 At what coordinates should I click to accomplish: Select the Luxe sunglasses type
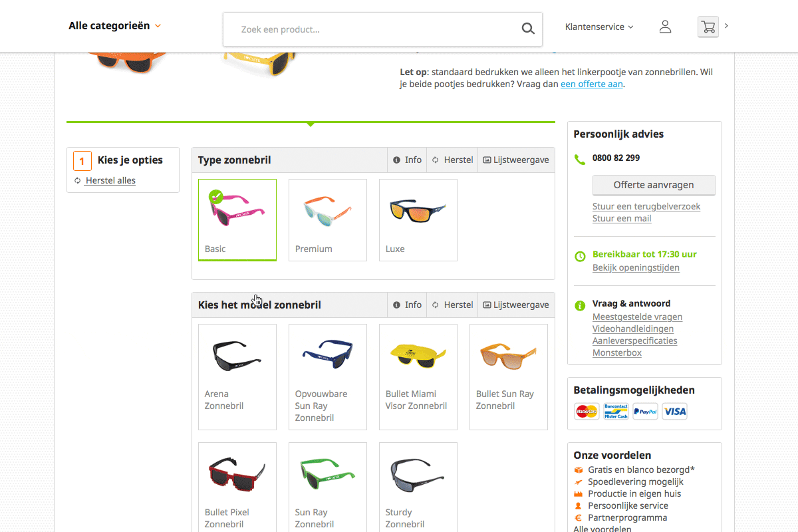[x=418, y=220]
